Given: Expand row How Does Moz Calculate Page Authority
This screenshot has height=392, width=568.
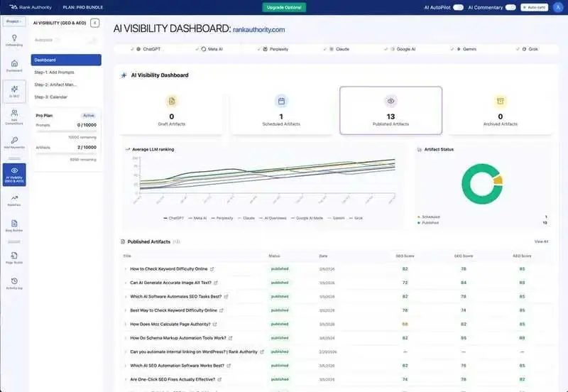Looking at the screenshot, I should coord(126,325).
